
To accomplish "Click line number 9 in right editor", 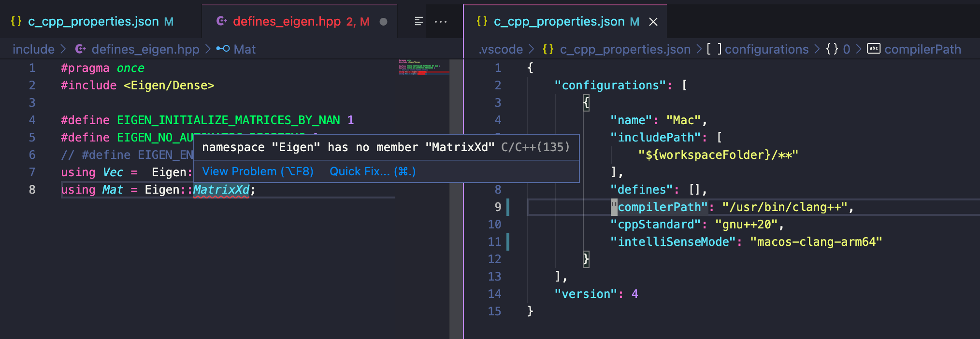I will (x=498, y=207).
